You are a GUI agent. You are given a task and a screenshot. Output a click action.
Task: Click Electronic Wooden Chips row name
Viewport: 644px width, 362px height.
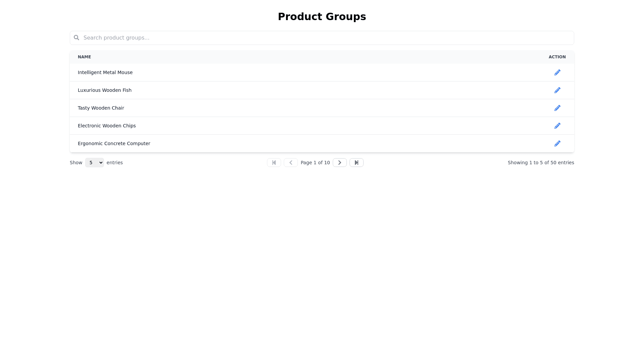pyautogui.click(x=107, y=126)
